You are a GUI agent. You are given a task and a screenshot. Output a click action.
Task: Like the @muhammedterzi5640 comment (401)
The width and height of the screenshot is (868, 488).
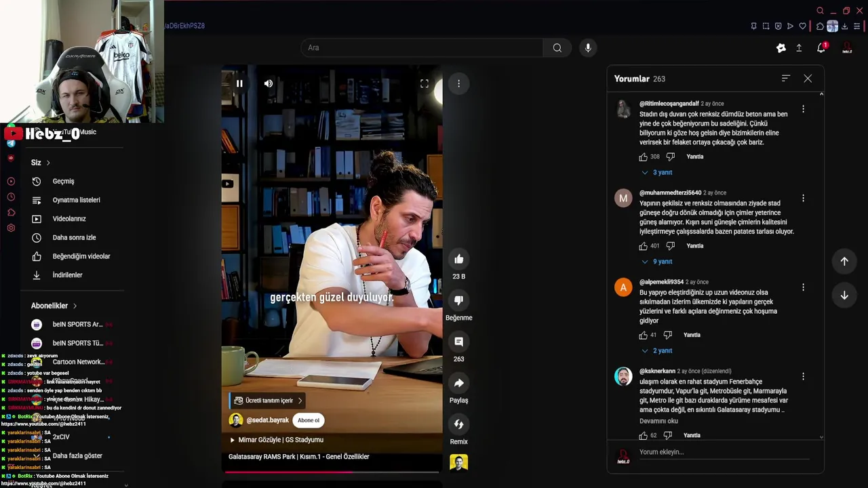643,246
